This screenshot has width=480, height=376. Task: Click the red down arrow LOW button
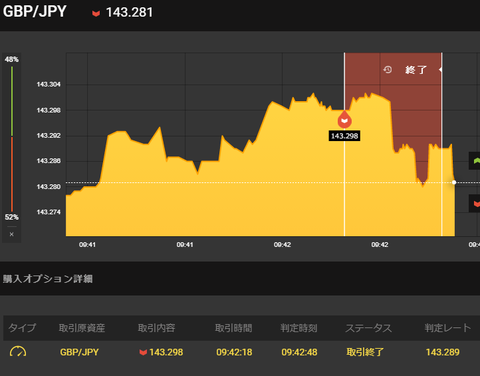pyautogui.click(x=475, y=203)
